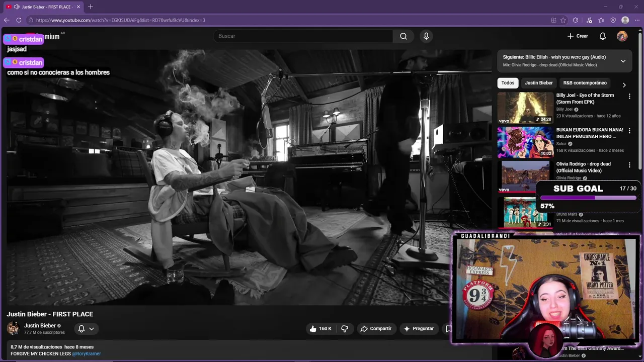Viewport: 644px width, 362px height.
Task: Open the favorites list icon
Action: click(601, 20)
